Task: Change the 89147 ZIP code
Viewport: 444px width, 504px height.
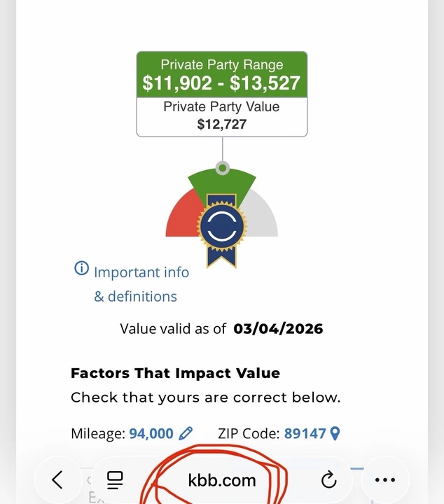Action: (x=305, y=433)
